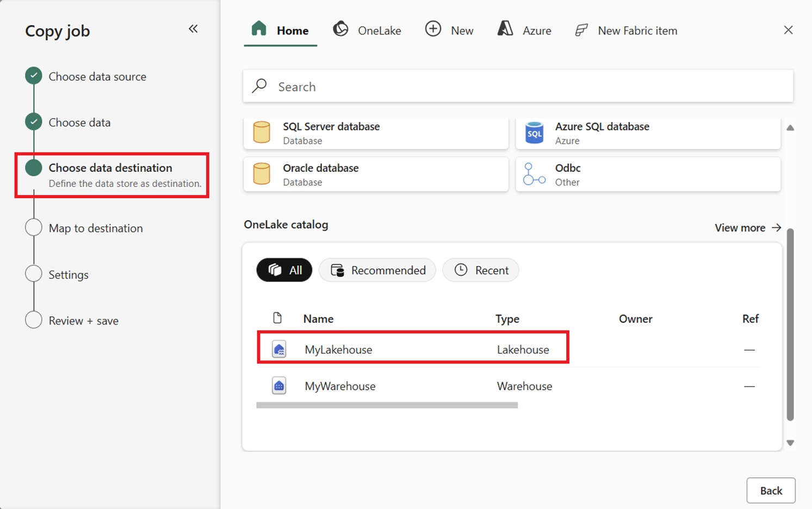
Task: Toggle the Recommended filter
Action: [x=377, y=270]
